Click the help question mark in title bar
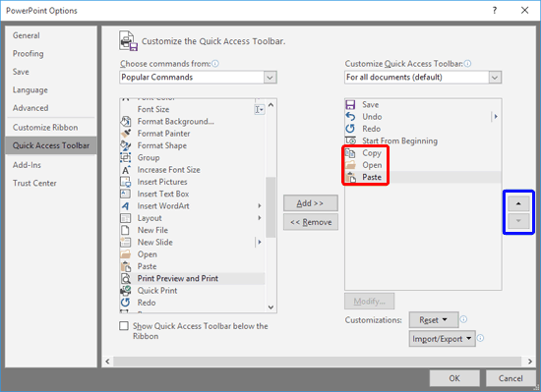The image size is (541, 392). pos(495,11)
